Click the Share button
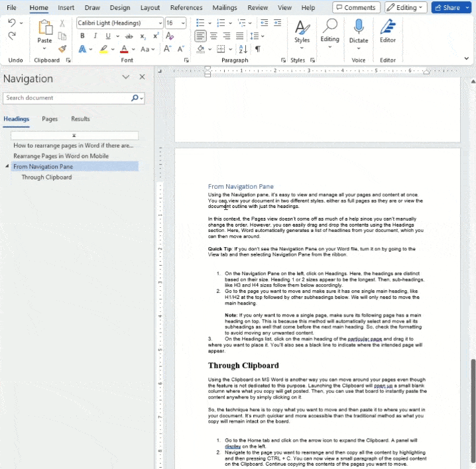 tap(447, 7)
